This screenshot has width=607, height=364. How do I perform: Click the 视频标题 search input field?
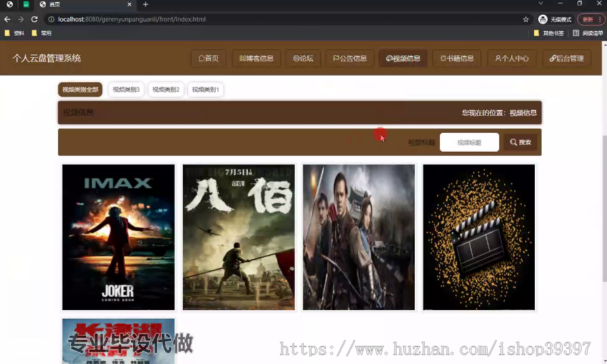[469, 142]
